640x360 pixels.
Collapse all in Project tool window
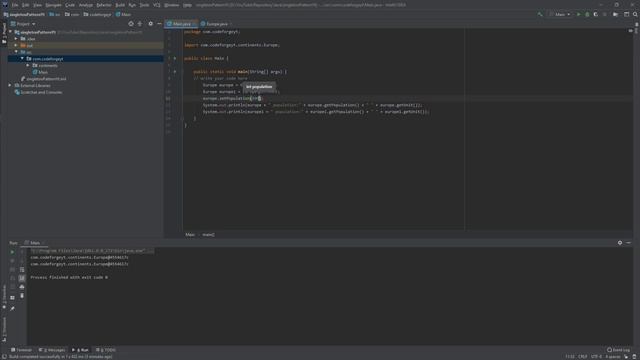140,24
